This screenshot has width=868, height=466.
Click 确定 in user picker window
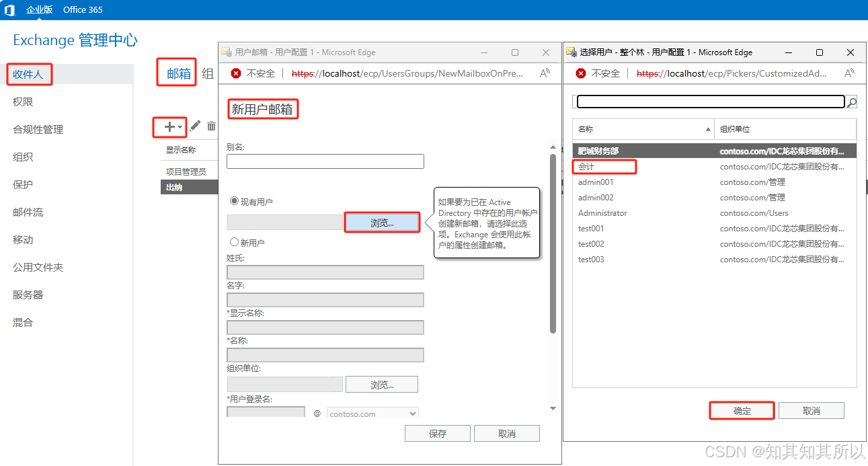click(742, 411)
